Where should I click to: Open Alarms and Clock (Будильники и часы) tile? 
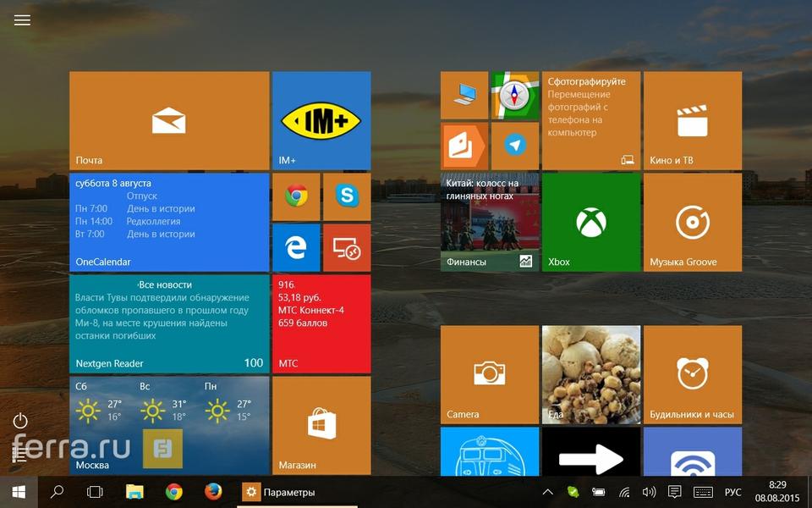click(x=693, y=374)
